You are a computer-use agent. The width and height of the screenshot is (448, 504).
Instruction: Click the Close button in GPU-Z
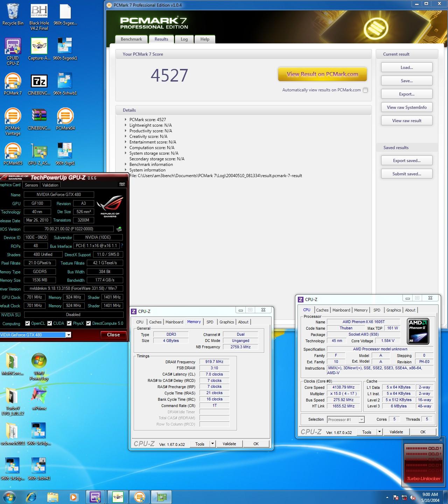pyautogui.click(x=113, y=335)
